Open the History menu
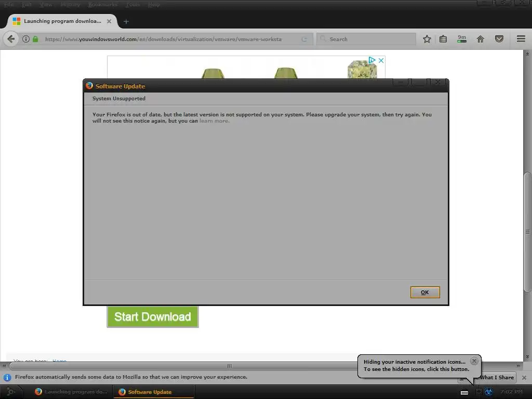The height and width of the screenshot is (399, 532). [x=70, y=4]
